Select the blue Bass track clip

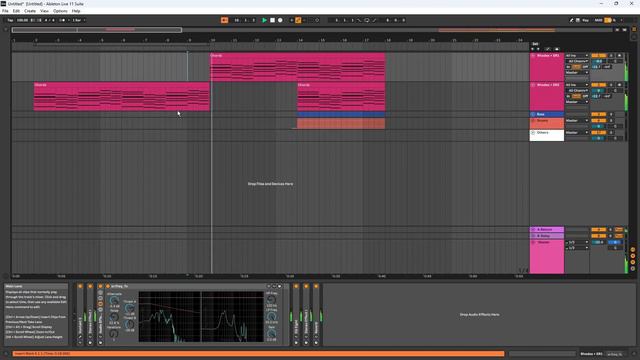(341, 115)
